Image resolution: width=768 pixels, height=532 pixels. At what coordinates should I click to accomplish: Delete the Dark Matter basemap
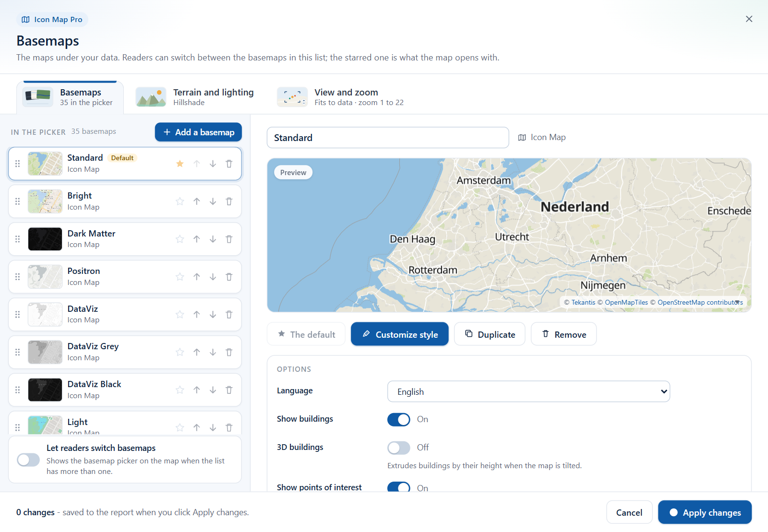click(229, 239)
